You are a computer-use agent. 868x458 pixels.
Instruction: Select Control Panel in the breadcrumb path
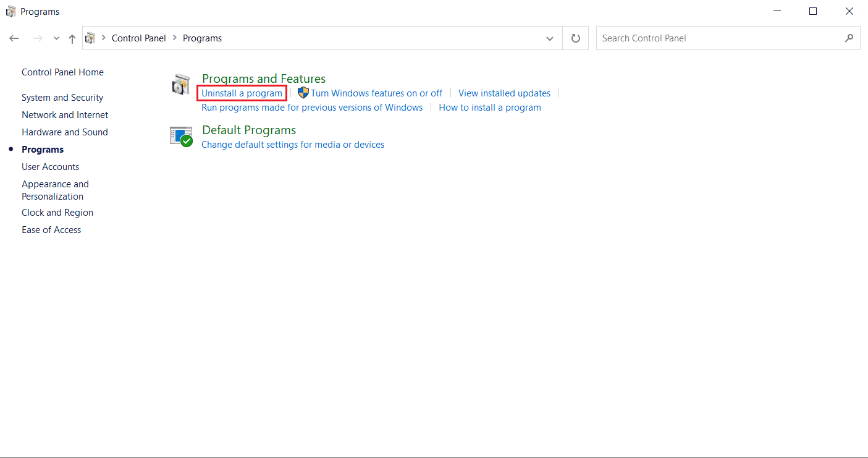click(x=138, y=38)
